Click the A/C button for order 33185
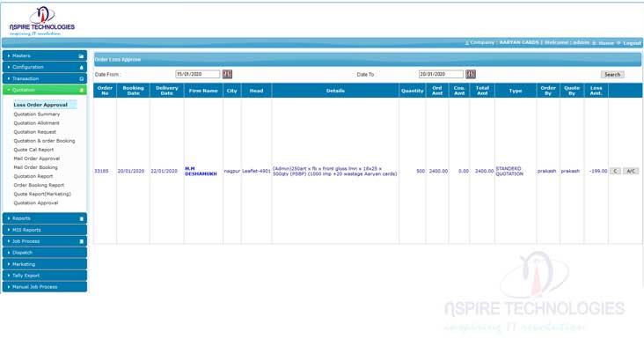 (631, 171)
